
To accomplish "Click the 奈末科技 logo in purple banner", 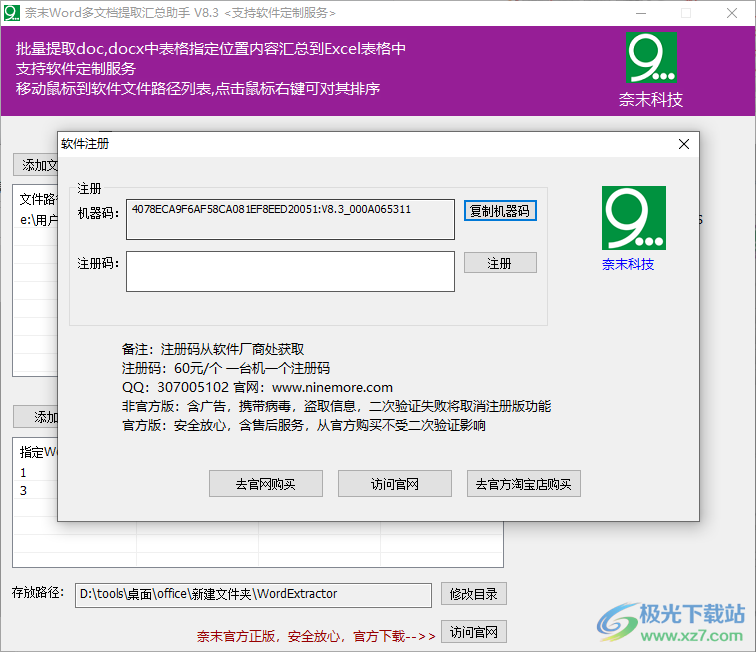I will pyautogui.click(x=651, y=58).
